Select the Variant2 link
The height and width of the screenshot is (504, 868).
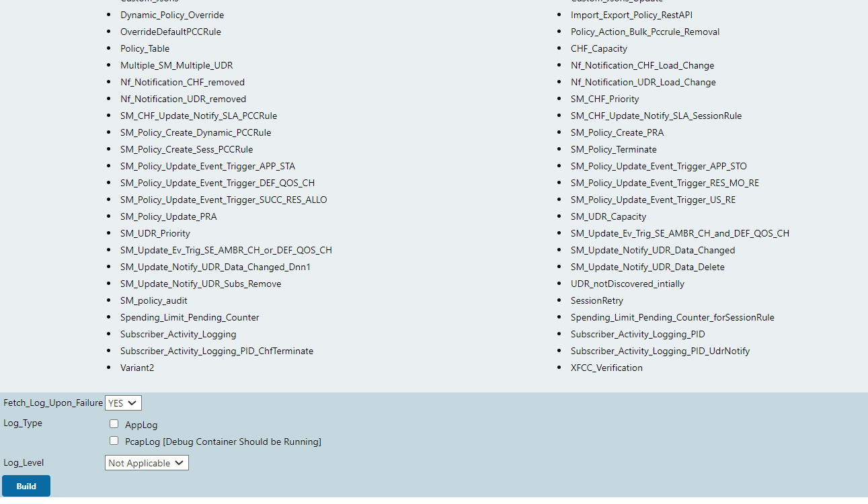coord(137,368)
